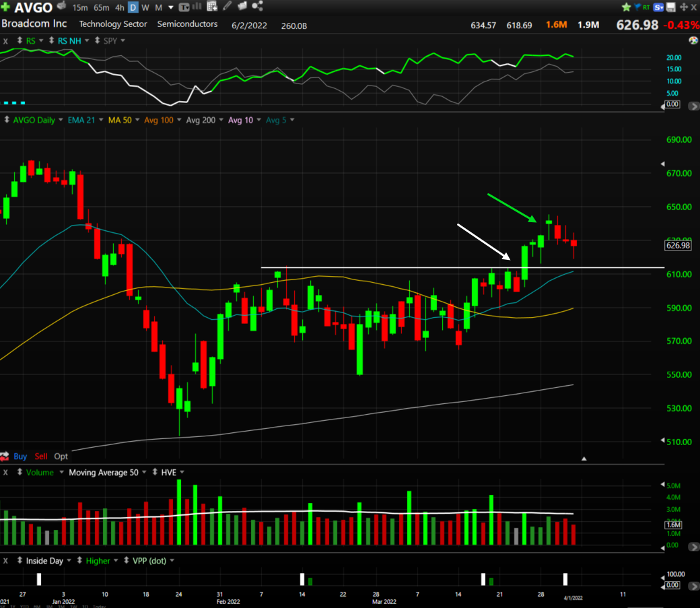Open the Avg 200 dropdown arrow
The width and height of the screenshot is (700, 608).
pos(221,120)
